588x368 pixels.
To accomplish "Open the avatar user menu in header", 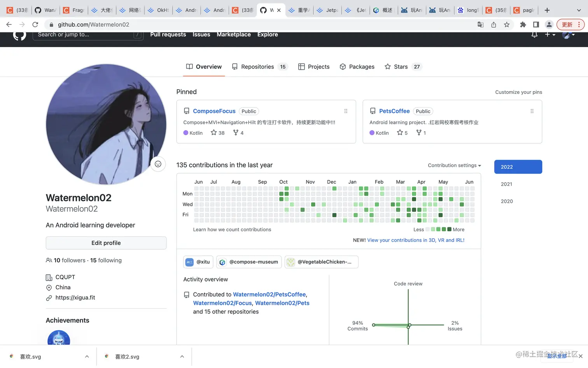I will [x=569, y=35].
